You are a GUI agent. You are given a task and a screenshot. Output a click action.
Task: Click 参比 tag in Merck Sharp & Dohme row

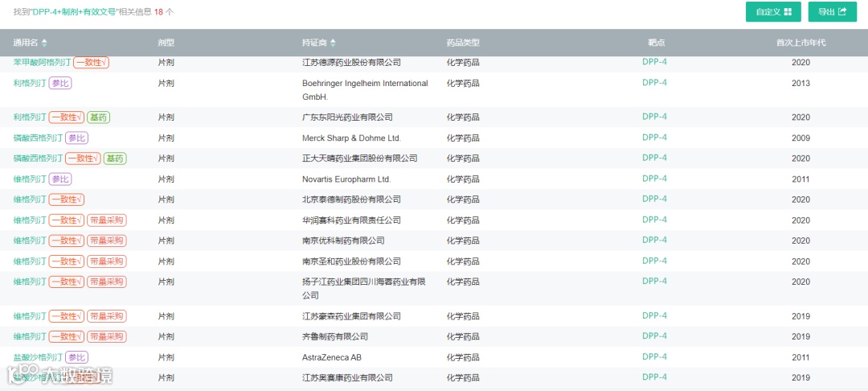click(x=77, y=138)
